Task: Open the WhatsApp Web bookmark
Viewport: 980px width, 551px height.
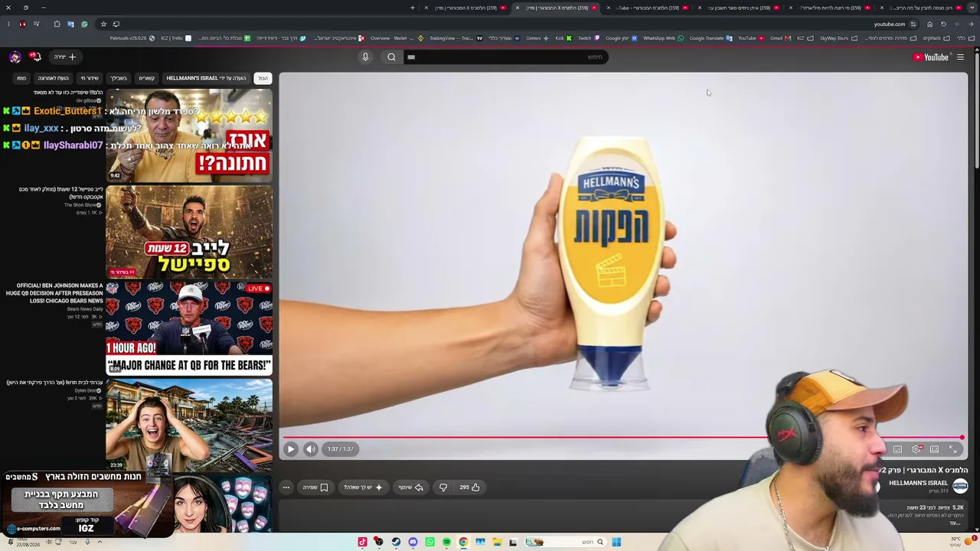Action: tap(663, 38)
